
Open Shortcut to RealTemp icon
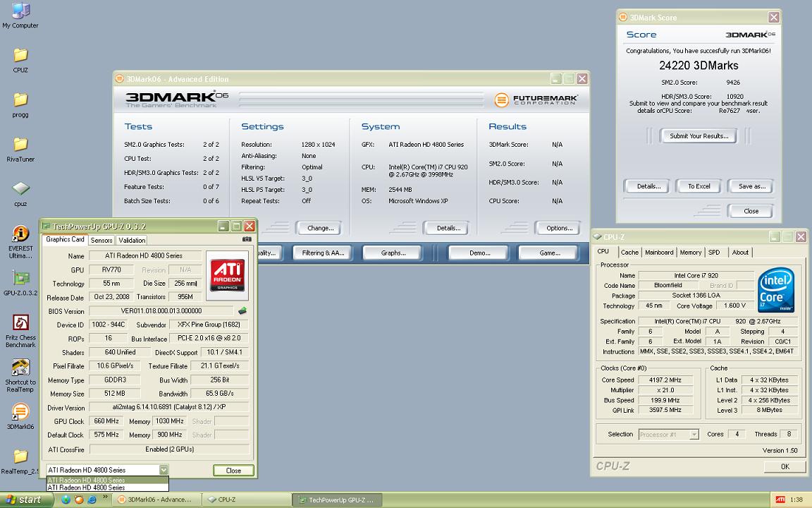pyautogui.click(x=20, y=376)
